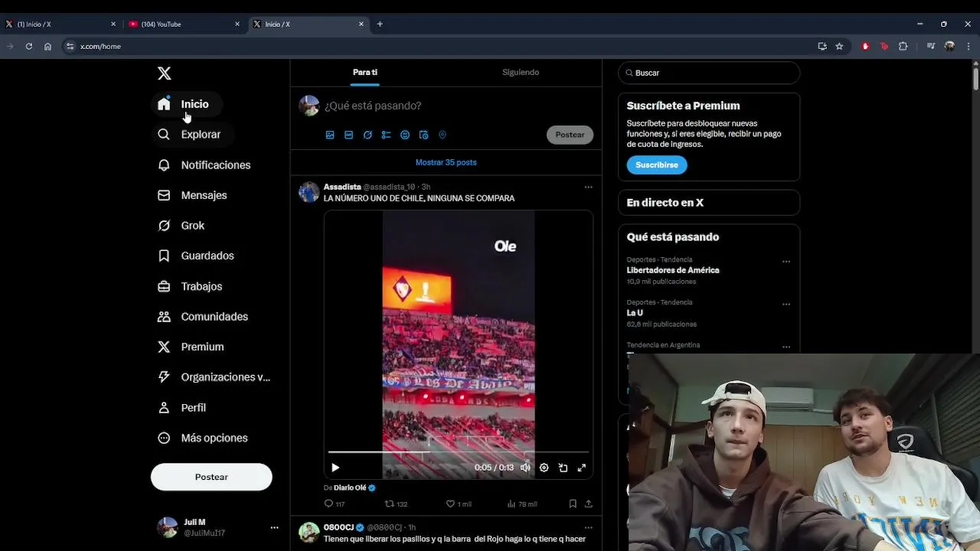Open Trabajos in the sidebar
The image size is (980, 551).
(190, 286)
